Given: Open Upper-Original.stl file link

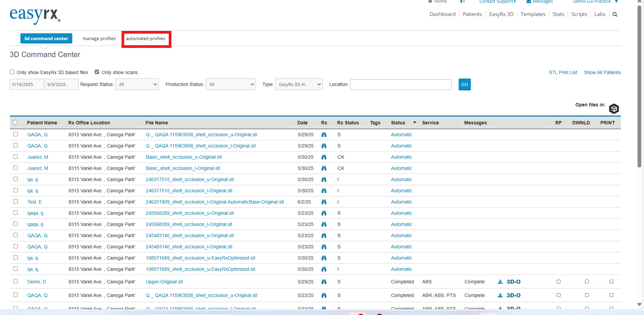Looking at the screenshot, I should (164, 282).
